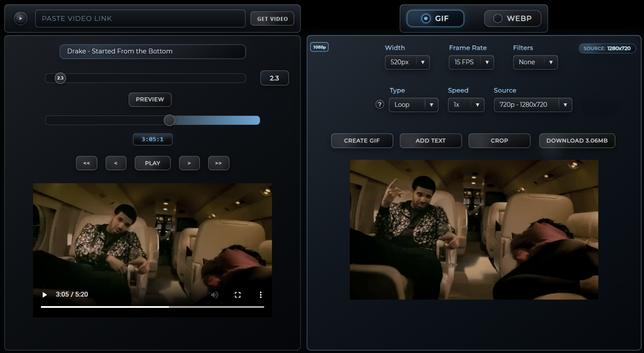The width and height of the screenshot is (644, 353).
Task: Step forward one frame with > button
Action: [x=189, y=163]
